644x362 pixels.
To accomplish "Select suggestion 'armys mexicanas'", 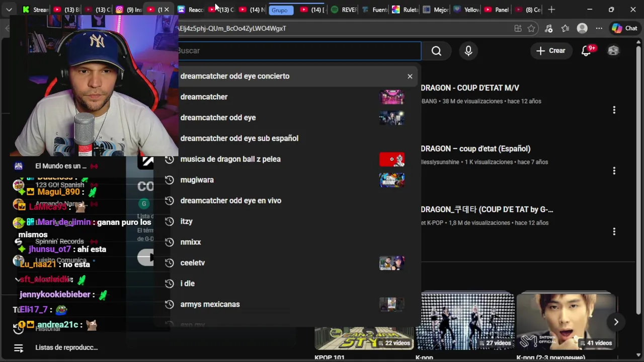I will point(210,304).
